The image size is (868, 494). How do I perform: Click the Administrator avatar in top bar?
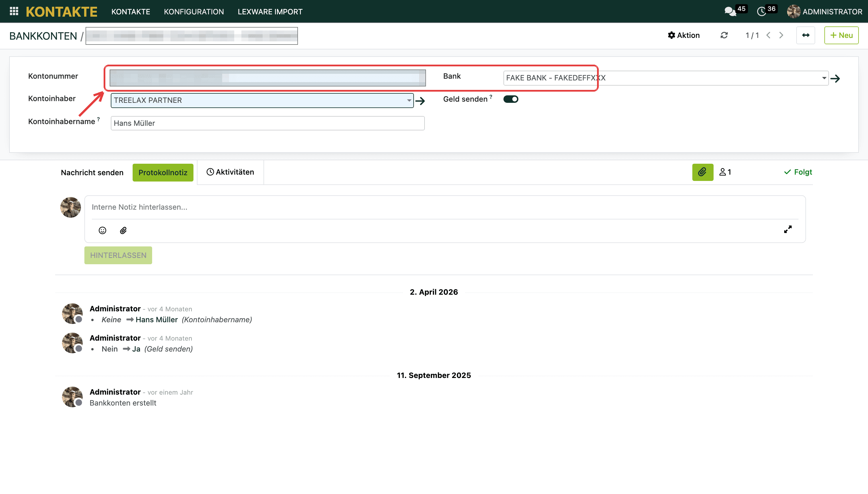pos(793,11)
